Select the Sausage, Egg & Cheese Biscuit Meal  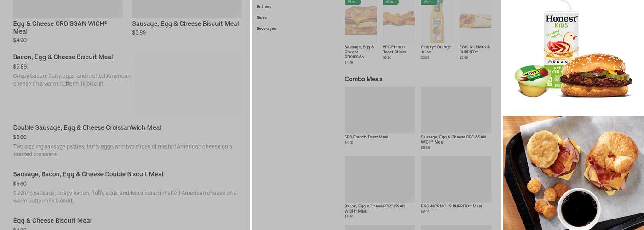[187, 18]
